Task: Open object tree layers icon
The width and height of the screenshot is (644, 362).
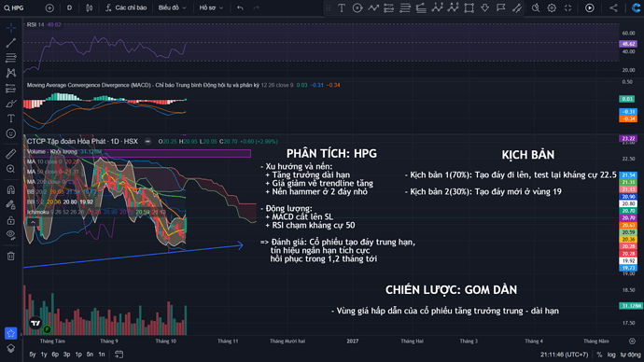Action: [11, 348]
